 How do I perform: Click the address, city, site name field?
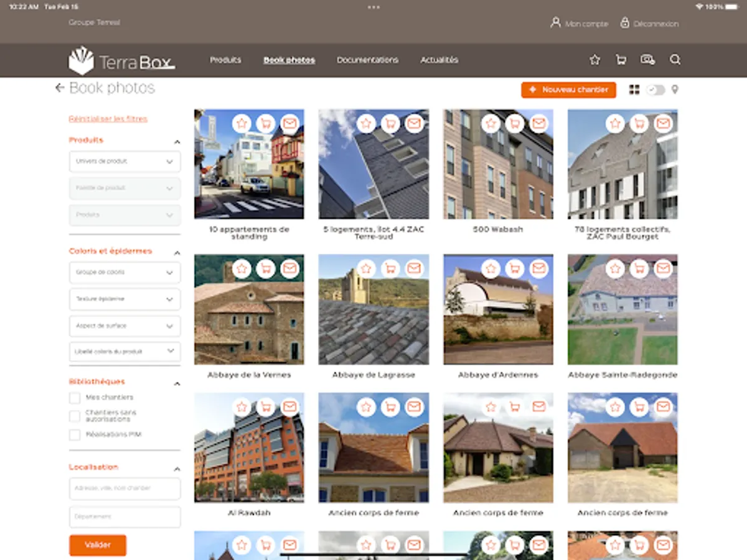(x=125, y=488)
